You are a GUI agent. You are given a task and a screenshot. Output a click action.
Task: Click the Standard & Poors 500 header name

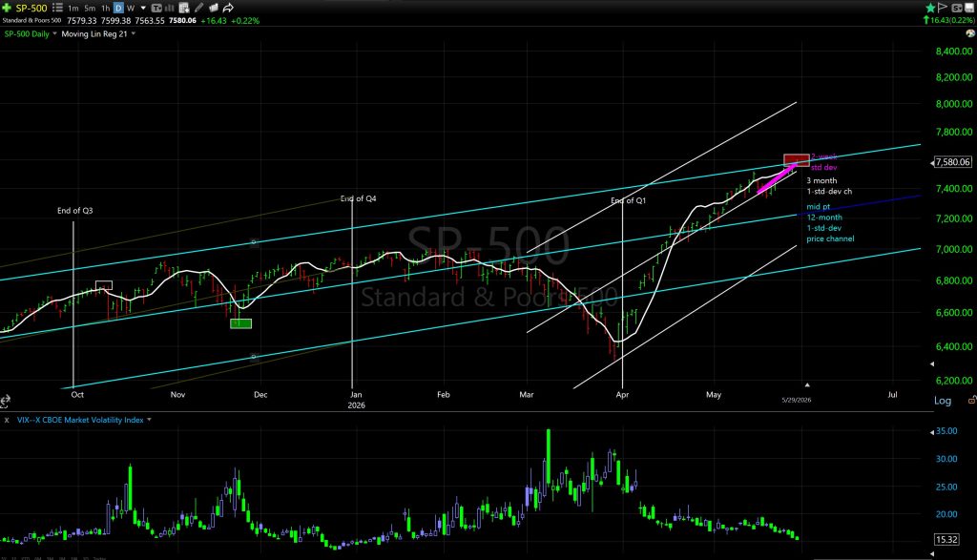pos(31,21)
